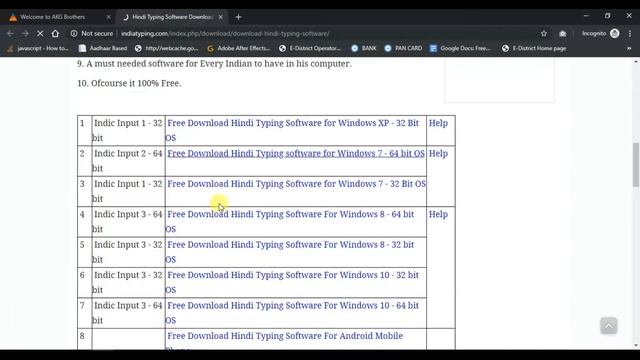
Task: Go back to previous page
Action: (10, 33)
